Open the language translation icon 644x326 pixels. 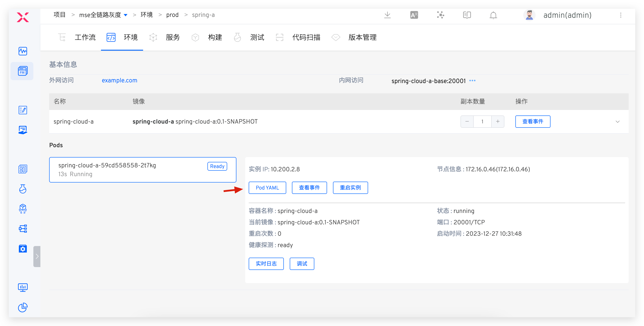pos(414,15)
